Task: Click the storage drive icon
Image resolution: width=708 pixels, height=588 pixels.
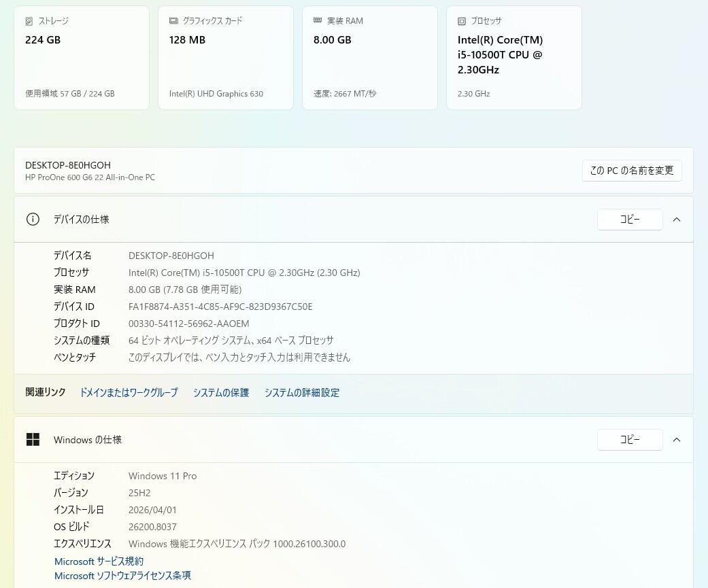Action: click(x=29, y=21)
